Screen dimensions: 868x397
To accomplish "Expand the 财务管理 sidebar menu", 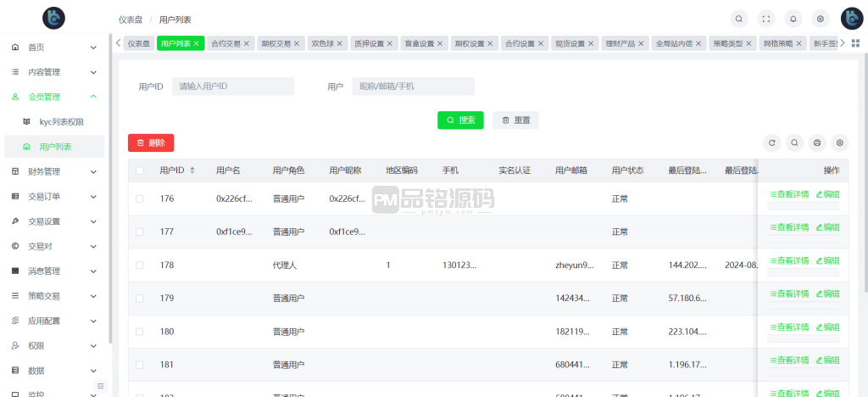I will pos(54,171).
